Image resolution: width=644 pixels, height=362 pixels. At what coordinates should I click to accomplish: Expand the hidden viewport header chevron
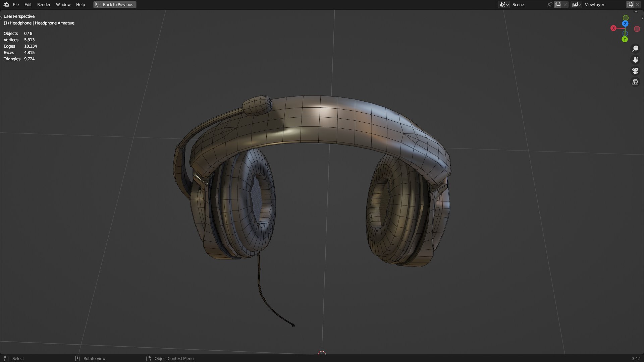tap(636, 11)
